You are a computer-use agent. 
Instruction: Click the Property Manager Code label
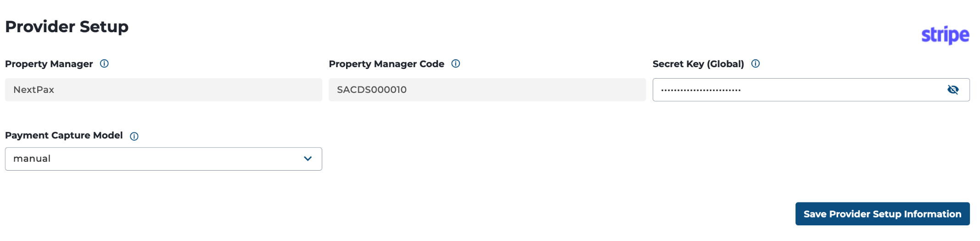click(x=386, y=64)
